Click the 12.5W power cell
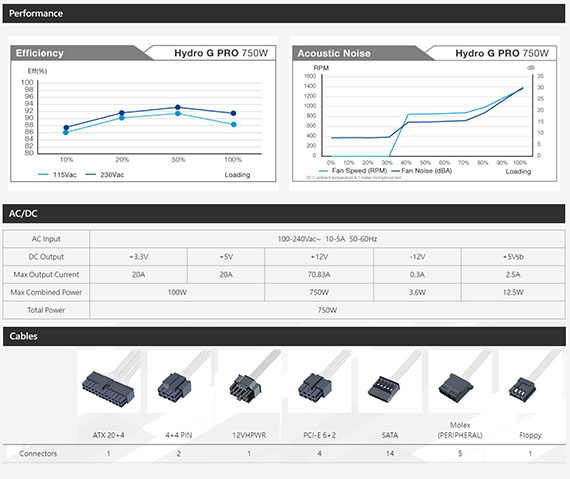This screenshot has width=570, height=479. tap(513, 293)
